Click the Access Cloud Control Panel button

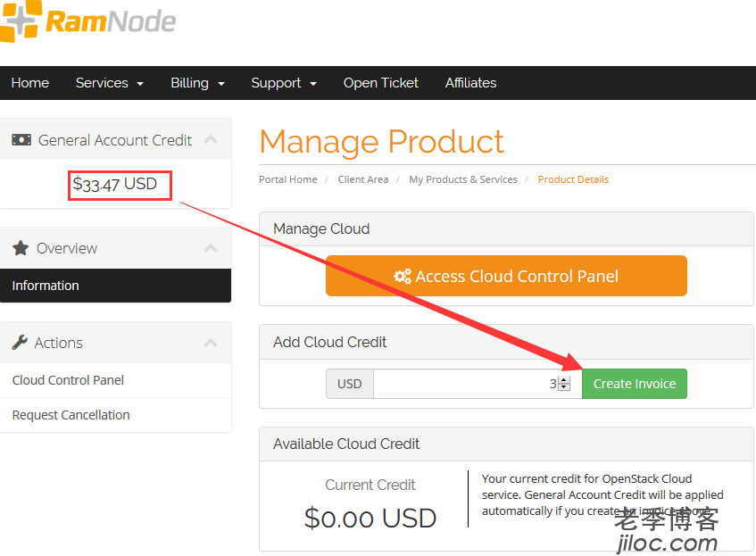coord(506,276)
